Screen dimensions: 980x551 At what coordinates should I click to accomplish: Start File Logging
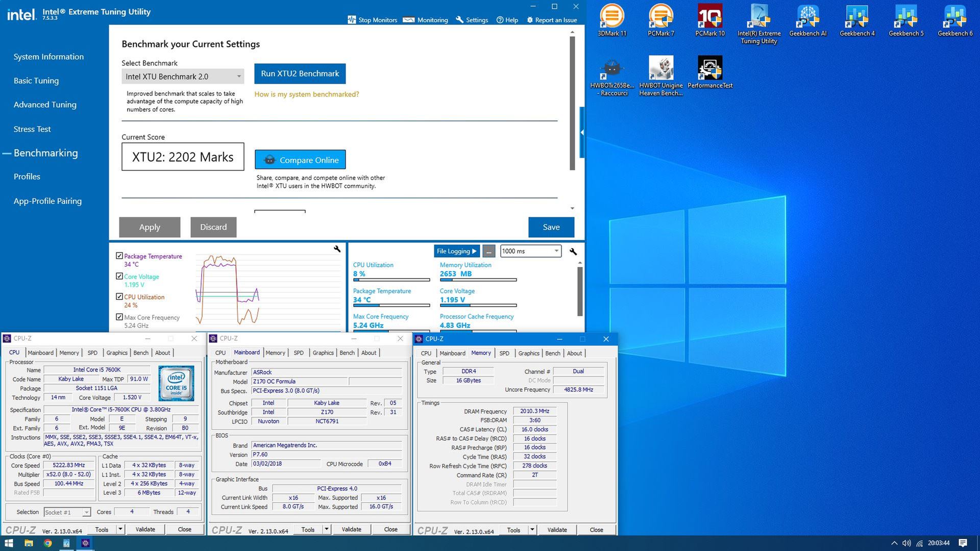point(457,251)
